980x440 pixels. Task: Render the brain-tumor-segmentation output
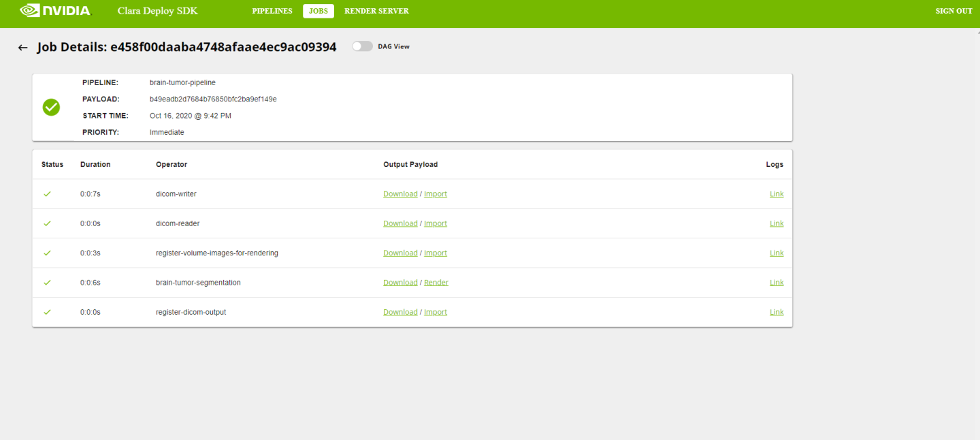pyautogui.click(x=436, y=283)
